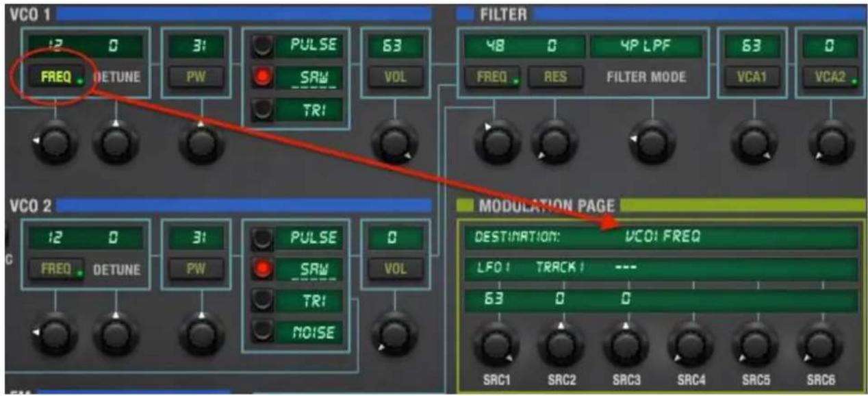This screenshot has width=868, height=396.
Task: Click the filter frequency value 48
Action: tap(494, 47)
